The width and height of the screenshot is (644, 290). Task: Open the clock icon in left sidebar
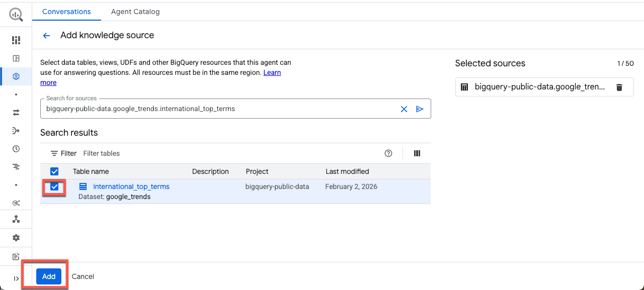(16, 149)
